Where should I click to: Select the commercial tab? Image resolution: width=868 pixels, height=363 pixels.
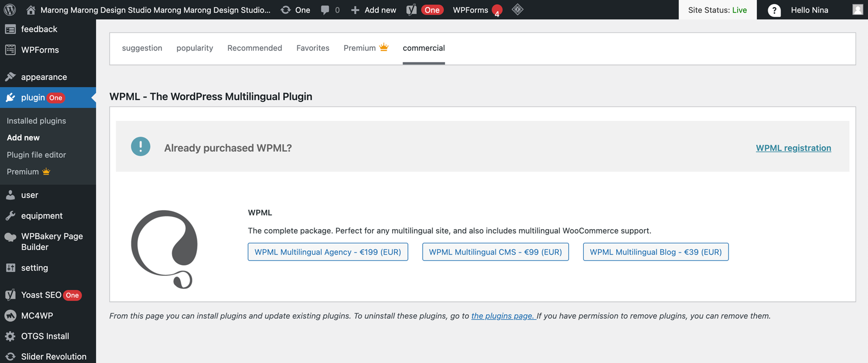pyautogui.click(x=424, y=48)
